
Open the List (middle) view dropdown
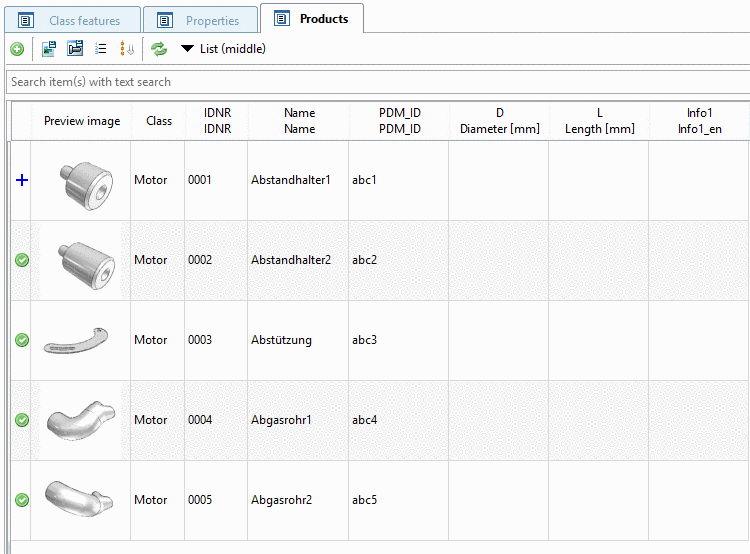coord(223,49)
